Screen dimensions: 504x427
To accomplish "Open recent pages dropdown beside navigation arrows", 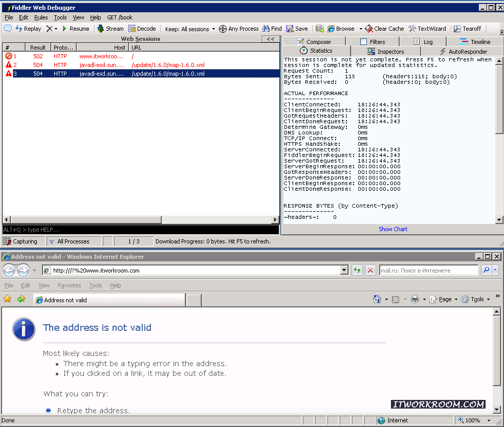I will 34,271.
